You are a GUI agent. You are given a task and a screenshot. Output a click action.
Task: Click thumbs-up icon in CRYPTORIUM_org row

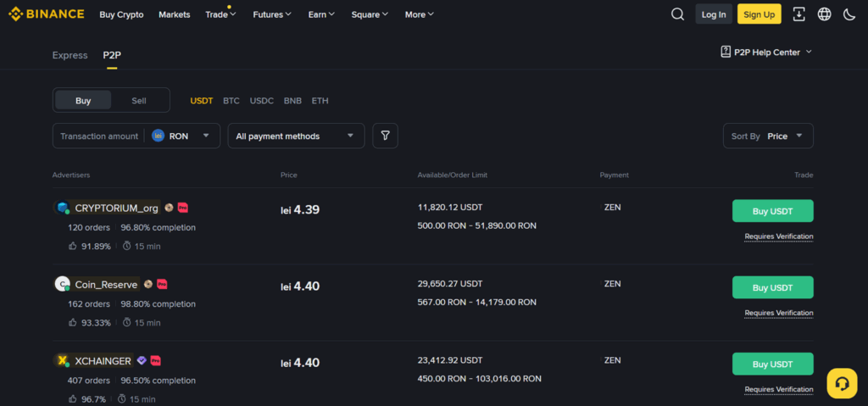[73, 246]
